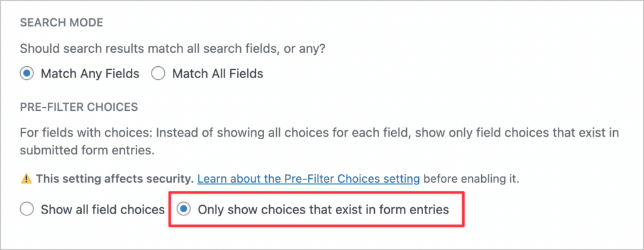The width and height of the screenshot is (644, 250).
Task: Click the Show all field choices label
Action: pos(103,210)
